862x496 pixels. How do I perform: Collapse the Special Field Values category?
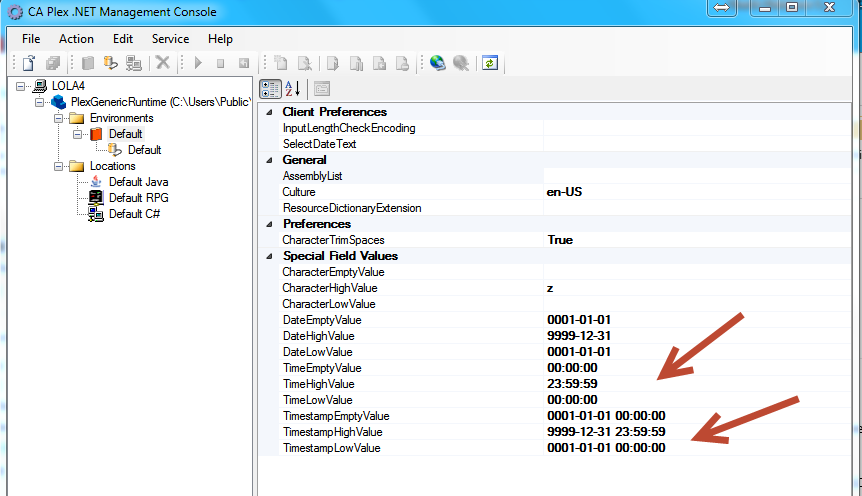(269, 256)
